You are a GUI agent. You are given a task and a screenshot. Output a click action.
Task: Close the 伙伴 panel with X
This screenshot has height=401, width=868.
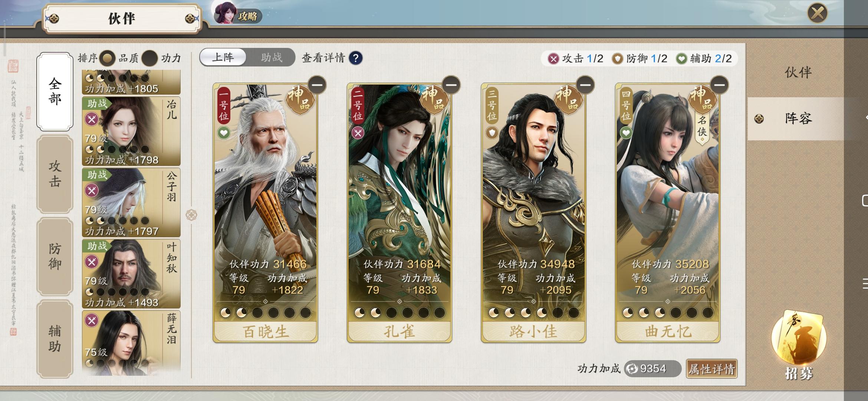(x=818, y=13)
